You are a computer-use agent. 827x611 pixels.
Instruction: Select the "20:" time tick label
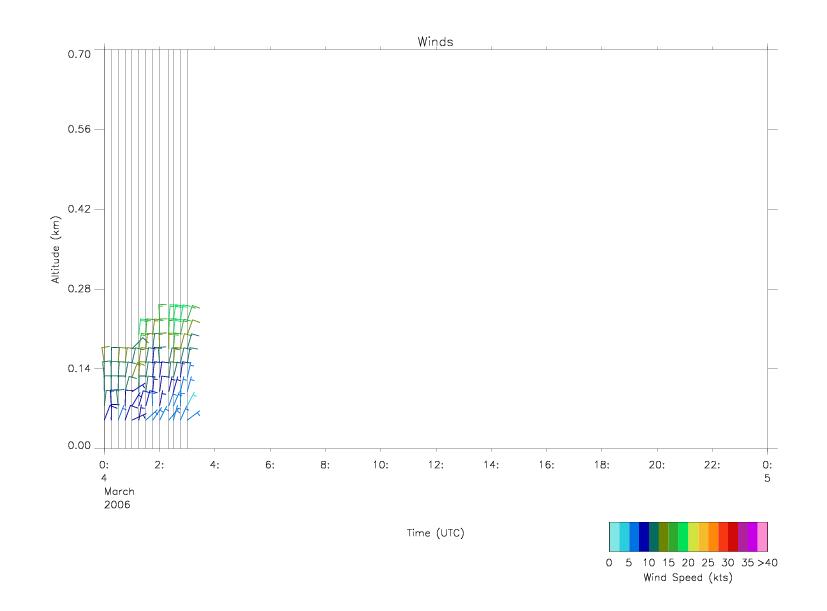(657, 465)
